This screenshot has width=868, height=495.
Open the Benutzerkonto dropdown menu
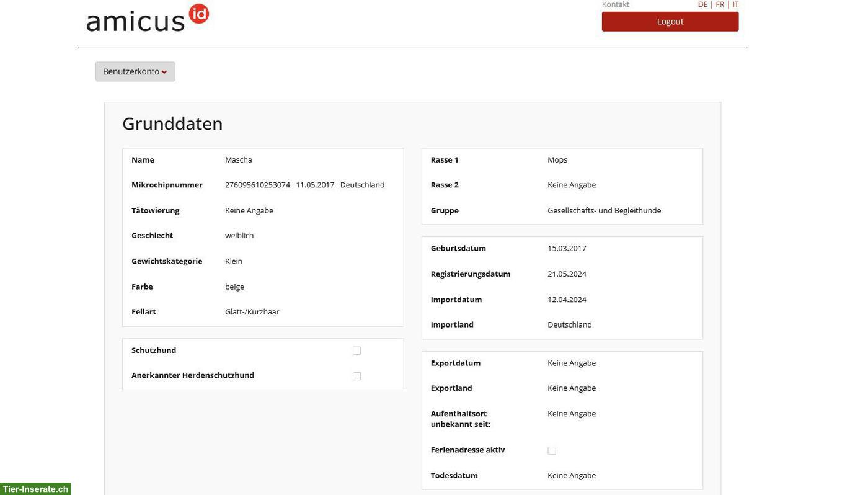(x=135, y=71)
